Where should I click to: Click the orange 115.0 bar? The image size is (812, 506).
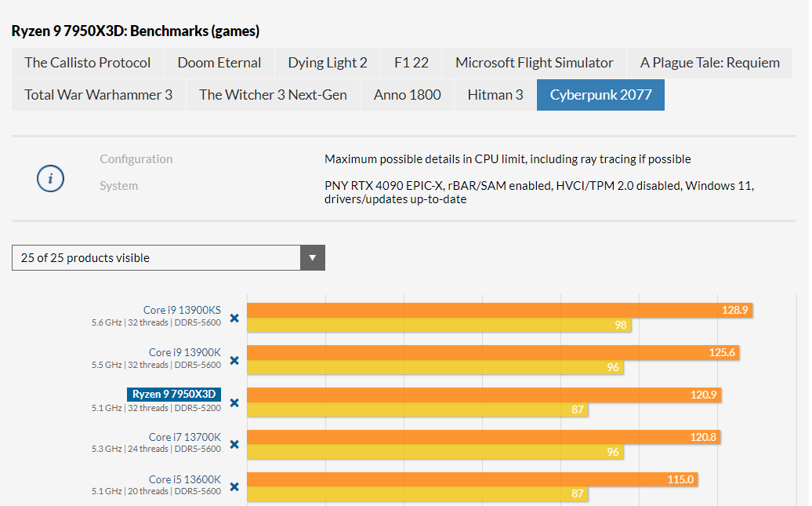[x=473, y=479]
